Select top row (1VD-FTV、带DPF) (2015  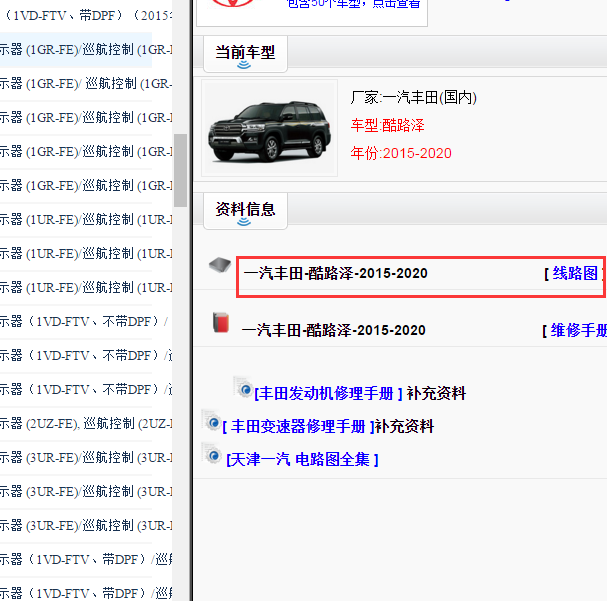pyautogui.click(x=86, y=15)
